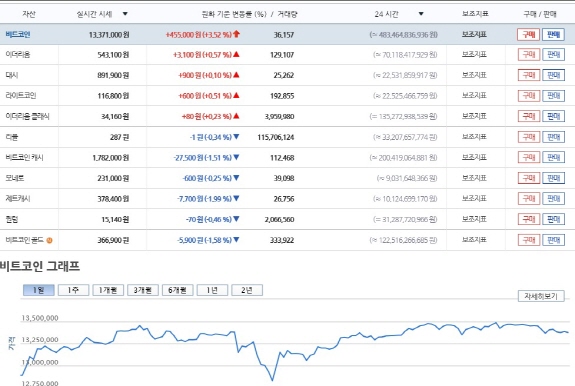Open 보조지표 link in the 비트코인 캐시 row

(474, 157)
